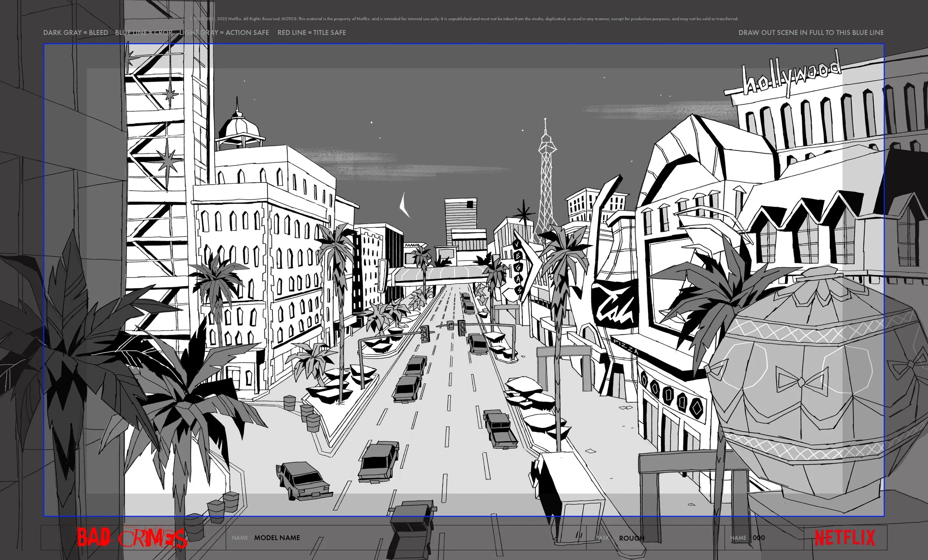The height and width of the screenshot is (560, 928).
Task: Click the vertical "VEGAS" sign lettering
Action: (x=518, y=268)
